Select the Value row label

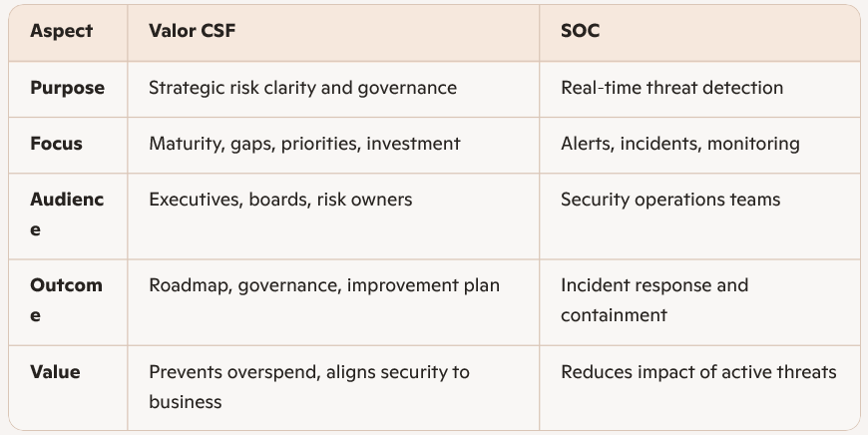pyautogui.click(x=55, y=372)
